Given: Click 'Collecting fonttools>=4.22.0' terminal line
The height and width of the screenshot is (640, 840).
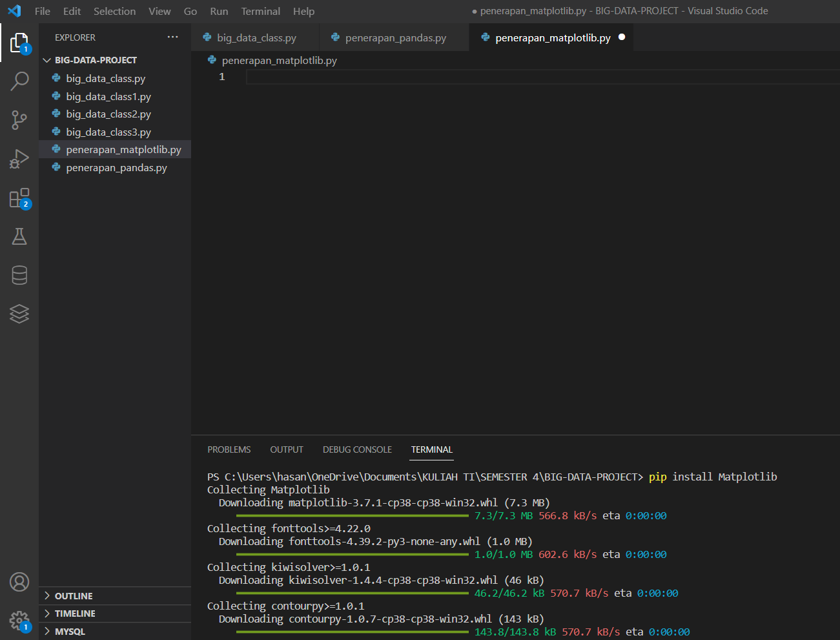Looking at the screenshot, I should point(289,528).
